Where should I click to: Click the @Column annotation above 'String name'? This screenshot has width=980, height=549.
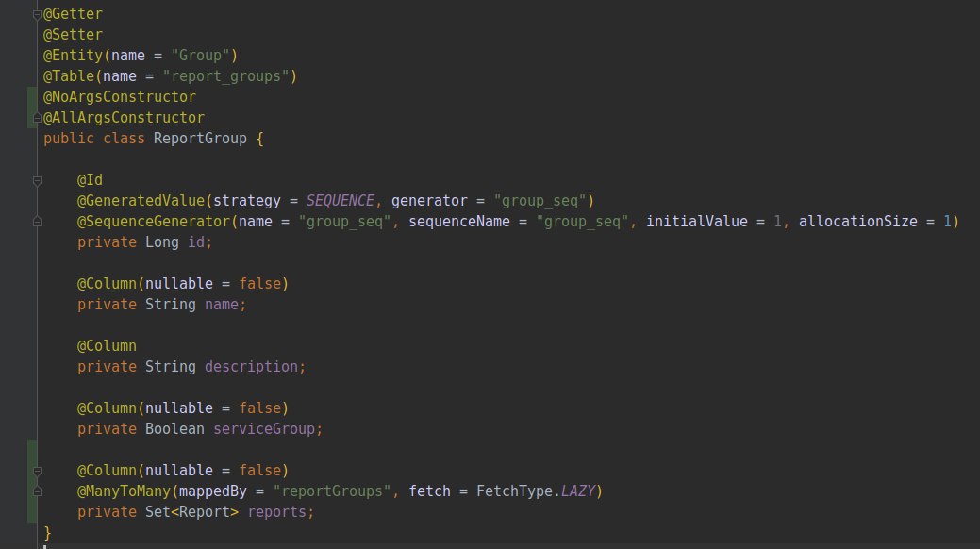click(107, 283)
